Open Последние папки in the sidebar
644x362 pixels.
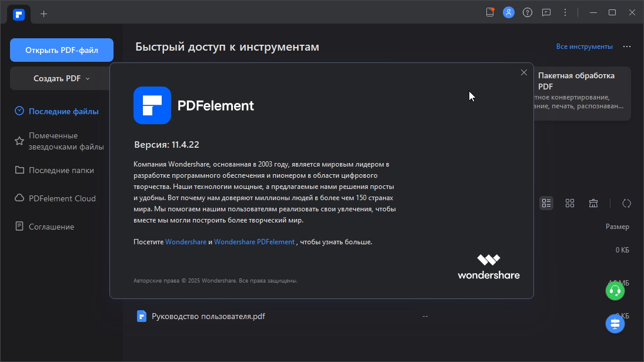(x=61, y=170)
